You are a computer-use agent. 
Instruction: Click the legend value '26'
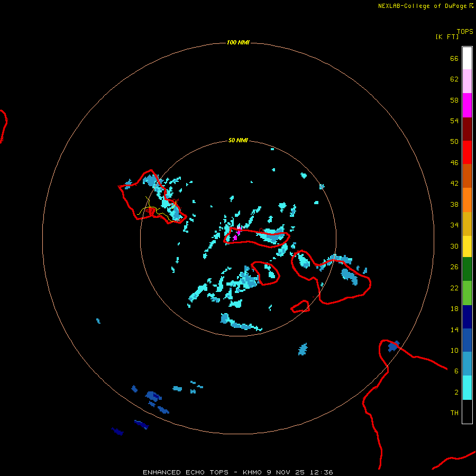coord(454,267)
